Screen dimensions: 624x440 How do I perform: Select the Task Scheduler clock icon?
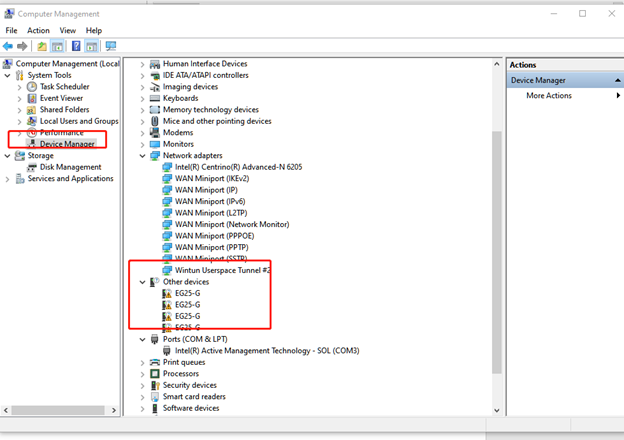32,87
